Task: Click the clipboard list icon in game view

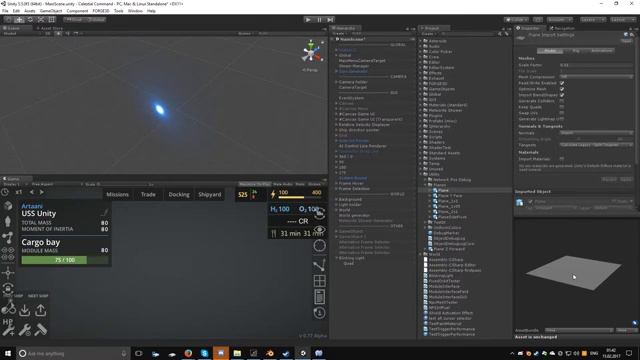Action: tap(320, 297)
